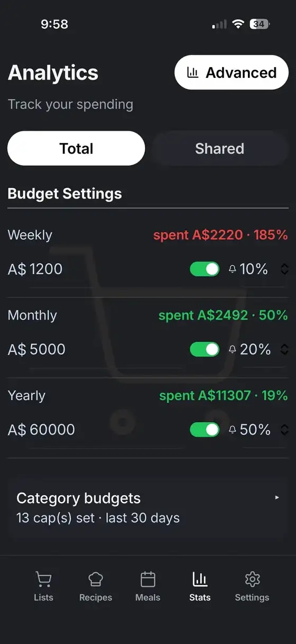Open monthly alert percentage up-down selector
The height and width of the screenshot is (644, 296).
(x=284, y=350)
